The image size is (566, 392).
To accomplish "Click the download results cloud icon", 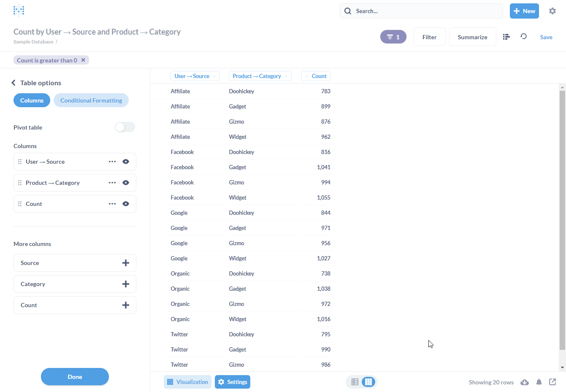I will 525,382.
